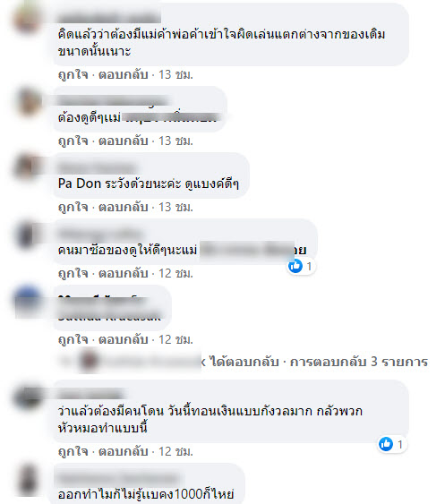Screen dimensions: 445x504
Task: Click the 12 ชม. timestamp under the หัวหมอ comment
Action: click(175, 451)
